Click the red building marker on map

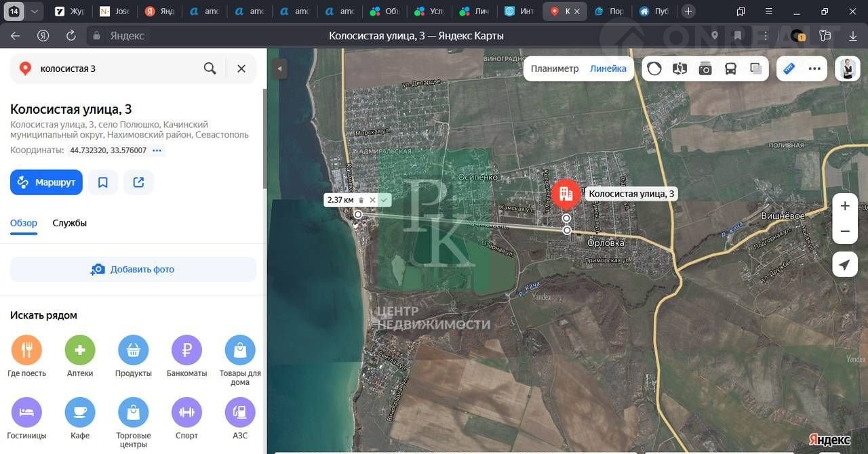[x=565, y=194]
